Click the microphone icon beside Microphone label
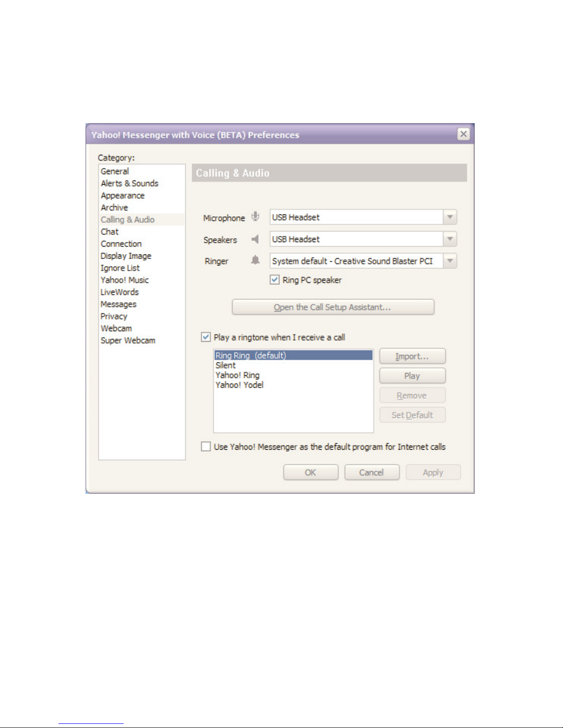The image size is (563, 728). pos(256,217)
